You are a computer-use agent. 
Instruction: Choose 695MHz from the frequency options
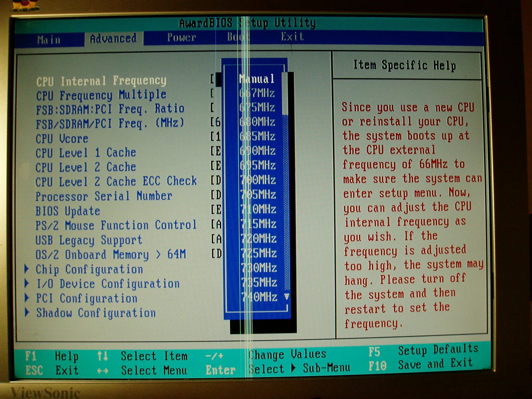[258, 165]
